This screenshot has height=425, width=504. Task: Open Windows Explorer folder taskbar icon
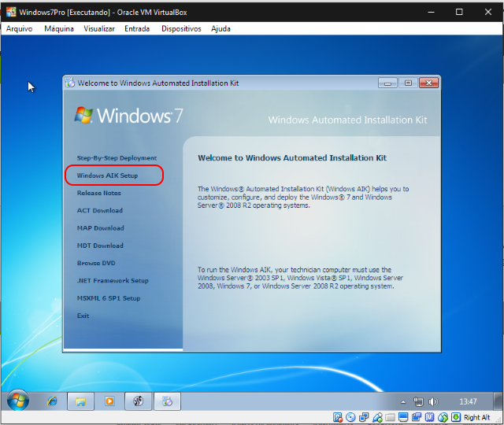click(80, 401)
